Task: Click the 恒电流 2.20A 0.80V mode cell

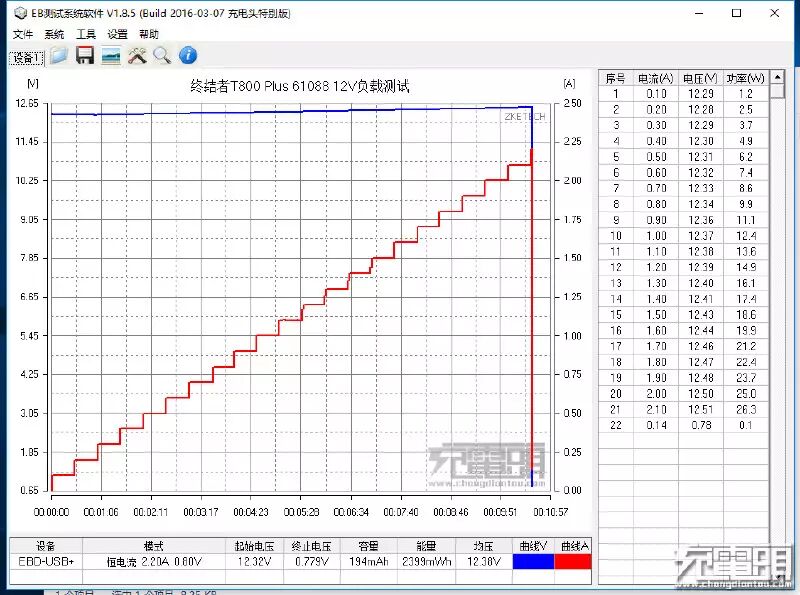Action: (x=154, y=562)
